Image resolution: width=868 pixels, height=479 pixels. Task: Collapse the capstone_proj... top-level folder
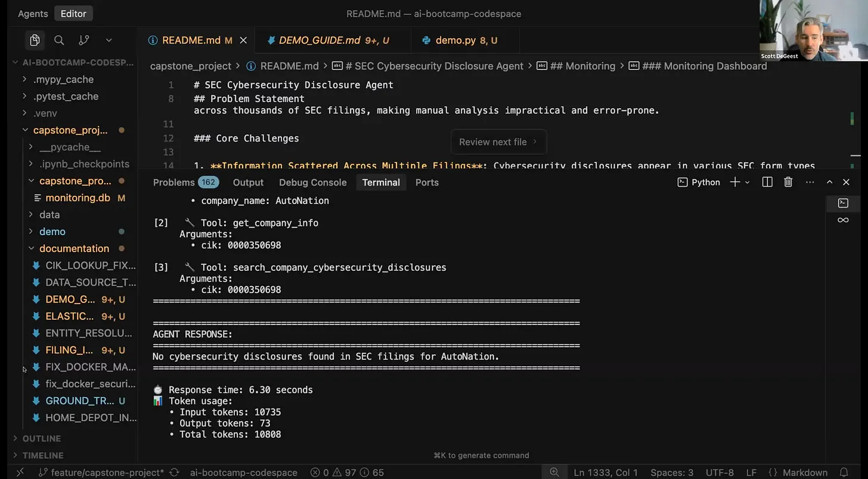point(70,130)
